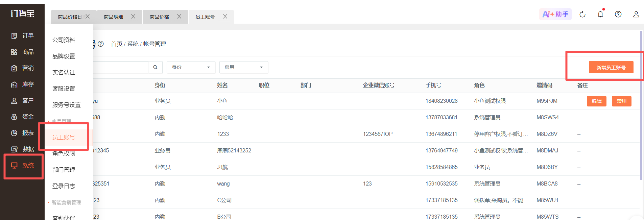This screenshot has width=644, height=220.
Task: Close the 商品明细 tab
Action: 133,17
